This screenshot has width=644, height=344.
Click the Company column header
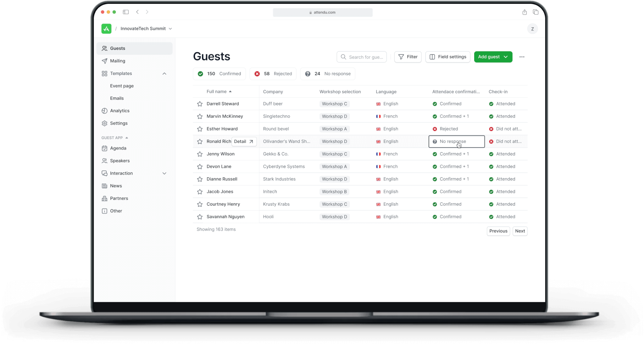point(273,92)
